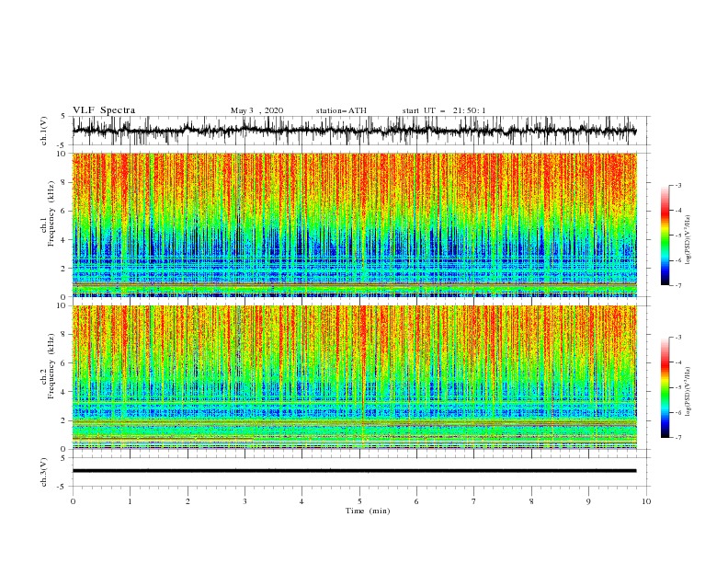Click the "10" label ending the time axis
This screenshot has width=728, height=563.
pyautogui.click(x=646, y=501)
